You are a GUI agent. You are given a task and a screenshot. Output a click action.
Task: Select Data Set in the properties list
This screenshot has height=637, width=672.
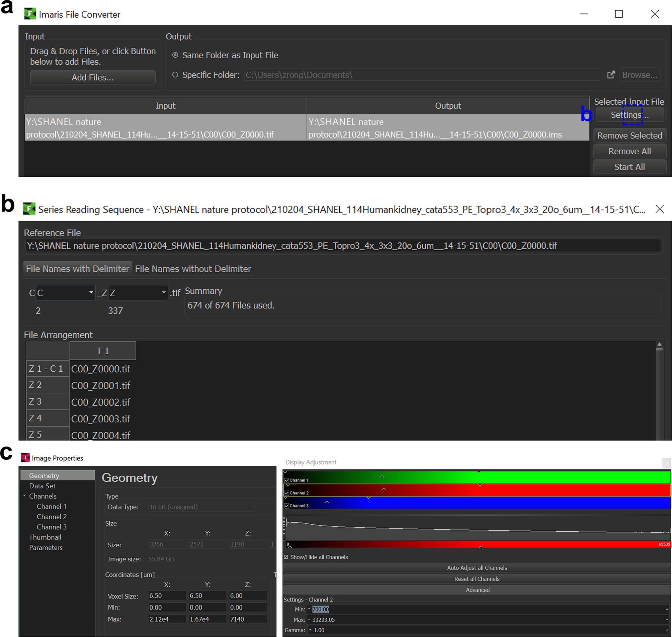[42, 485]
